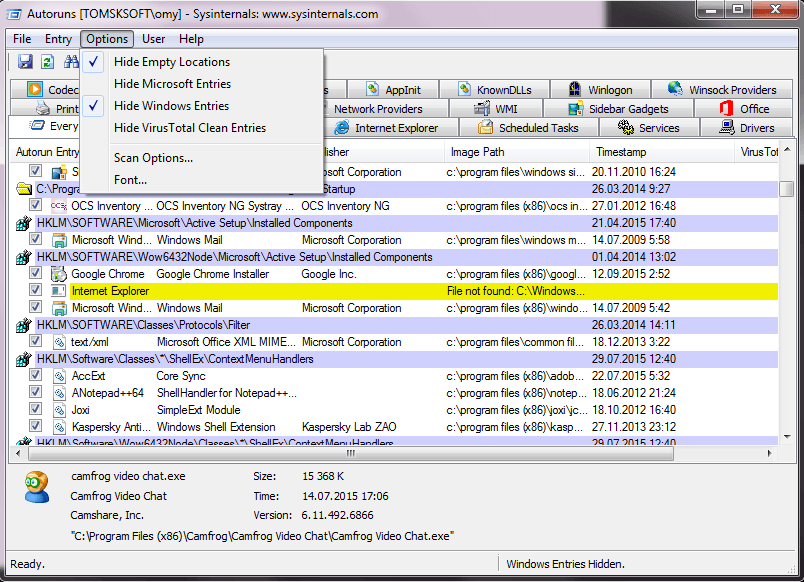Click the horizontal scrollbar left arrow
This screenshot has width=804, height=582.
pyautogui.click(x=18, y=453)
